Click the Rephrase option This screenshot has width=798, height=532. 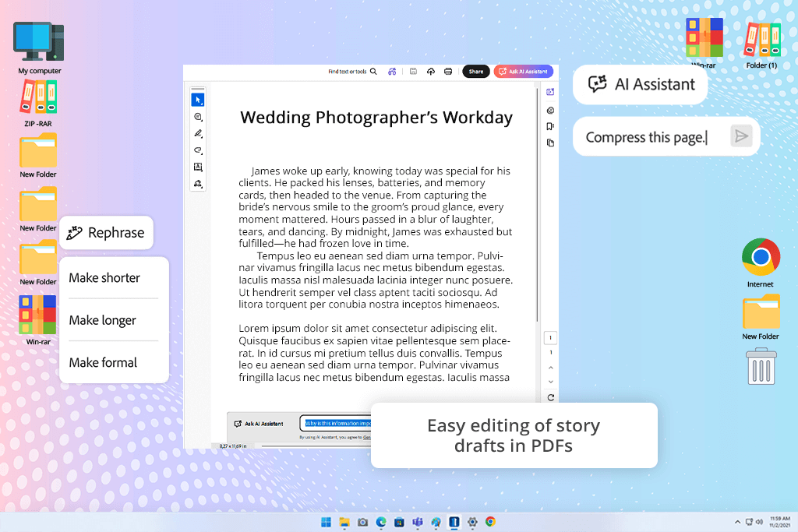point(106,232)
